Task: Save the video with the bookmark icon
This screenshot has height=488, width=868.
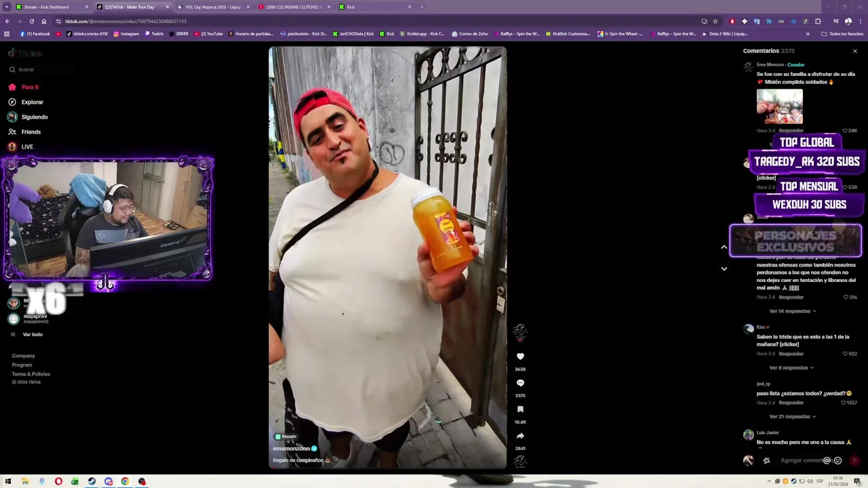Action: click(x=520, y=409)
